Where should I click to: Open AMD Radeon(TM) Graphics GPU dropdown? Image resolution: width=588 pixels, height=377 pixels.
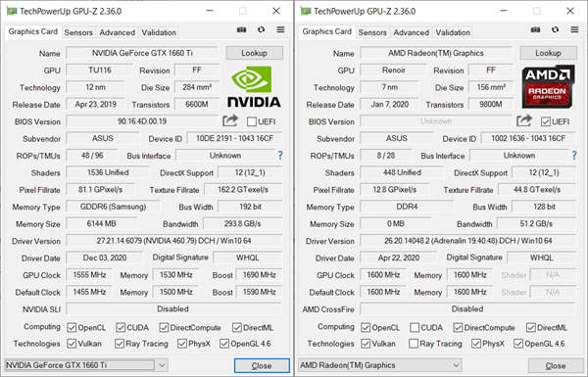380,365
